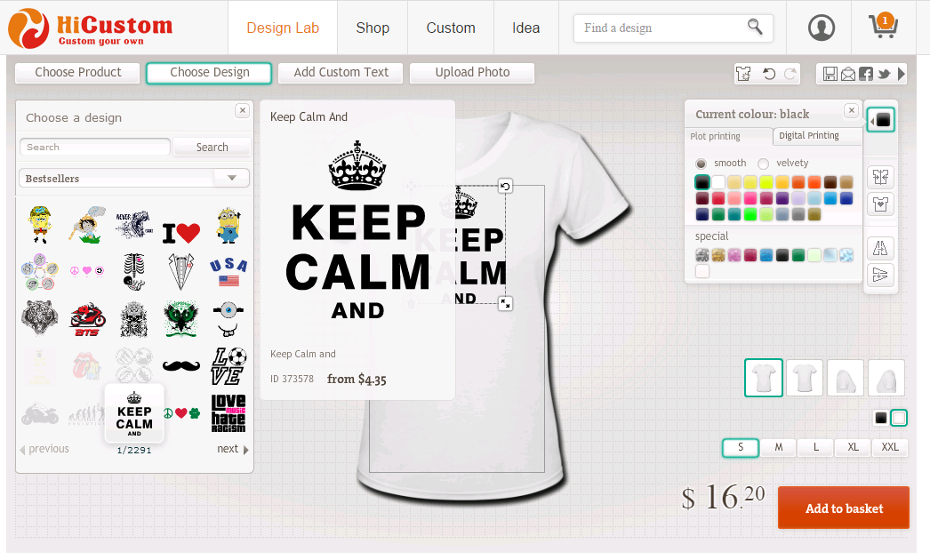Go to next page of designs
This screenshot has height=560, width=930.
coord(233,449)
